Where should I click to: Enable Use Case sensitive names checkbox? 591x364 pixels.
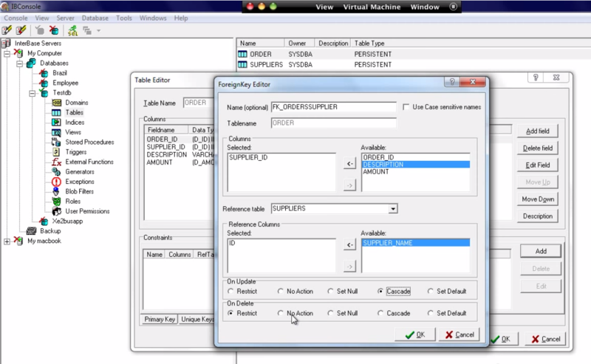(x=406, y=107)
